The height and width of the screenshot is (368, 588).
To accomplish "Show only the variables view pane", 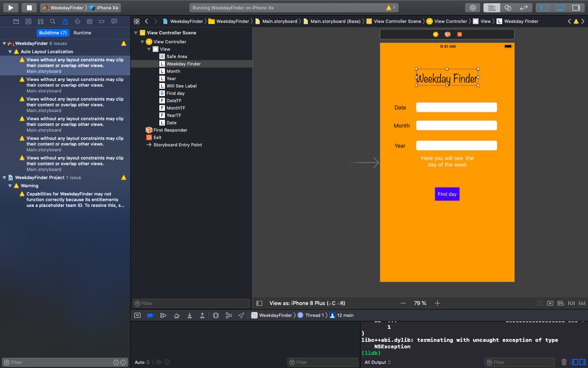I will pos(576,362).
